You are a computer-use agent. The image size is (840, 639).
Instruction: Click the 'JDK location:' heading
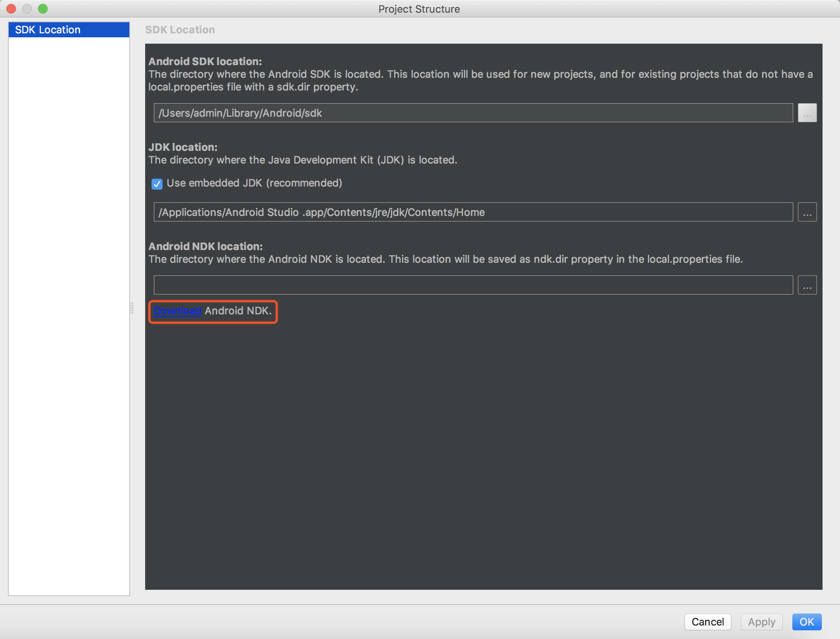(x=183, y=147)
